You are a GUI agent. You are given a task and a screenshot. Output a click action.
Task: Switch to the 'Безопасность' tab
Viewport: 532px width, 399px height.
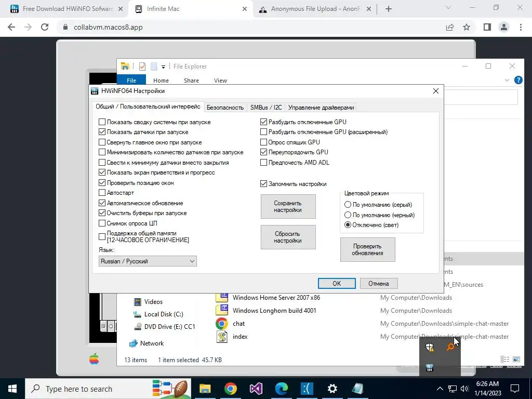tap(225, 108)
